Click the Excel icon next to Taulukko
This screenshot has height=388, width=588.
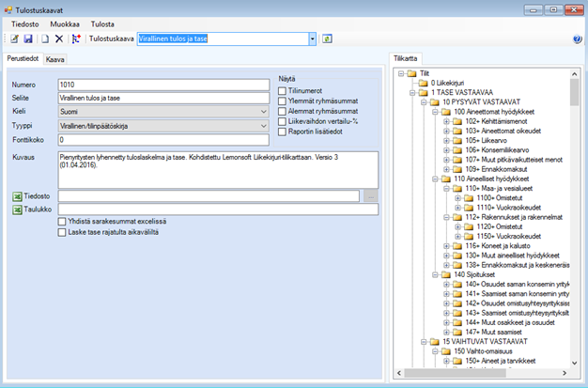click(18, 210)
